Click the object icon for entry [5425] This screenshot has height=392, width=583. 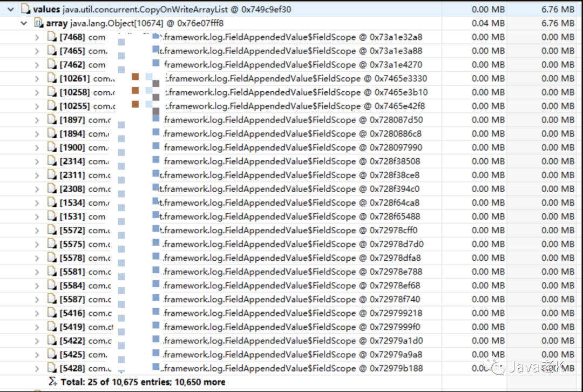pos(52,354)
